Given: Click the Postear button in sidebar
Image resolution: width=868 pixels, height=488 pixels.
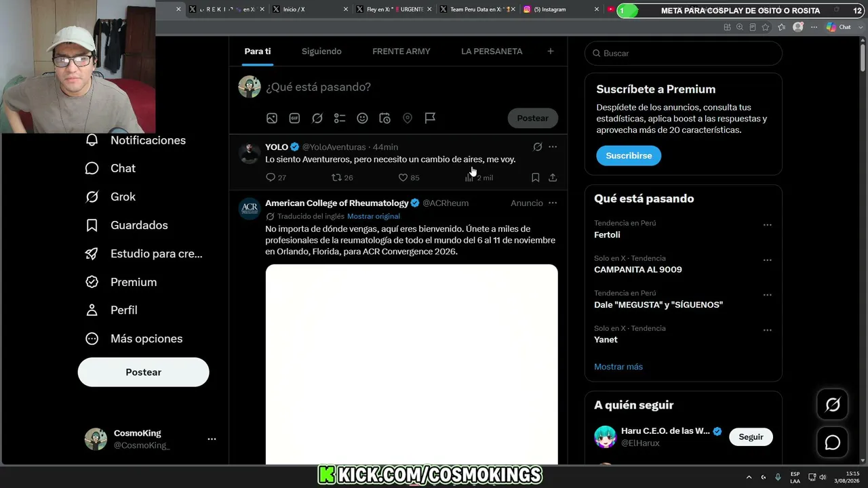Looking at the screenshot, I should 144,372.
